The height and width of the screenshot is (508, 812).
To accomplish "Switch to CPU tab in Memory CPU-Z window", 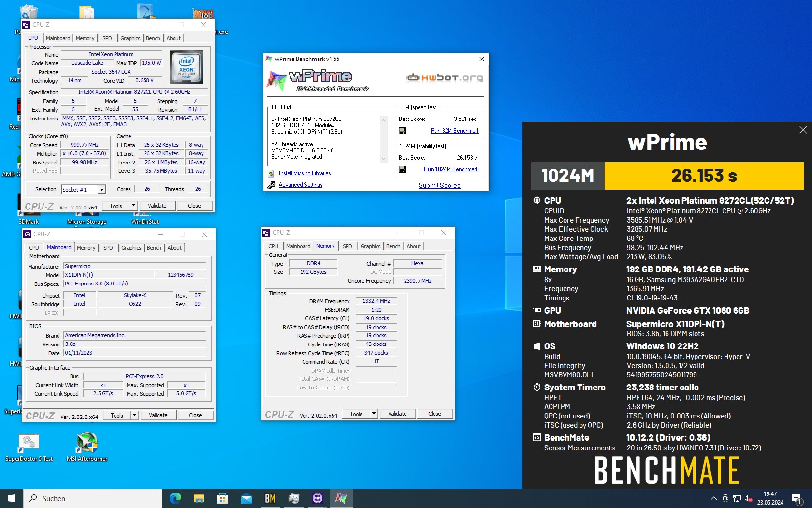I will pos(273,246).
